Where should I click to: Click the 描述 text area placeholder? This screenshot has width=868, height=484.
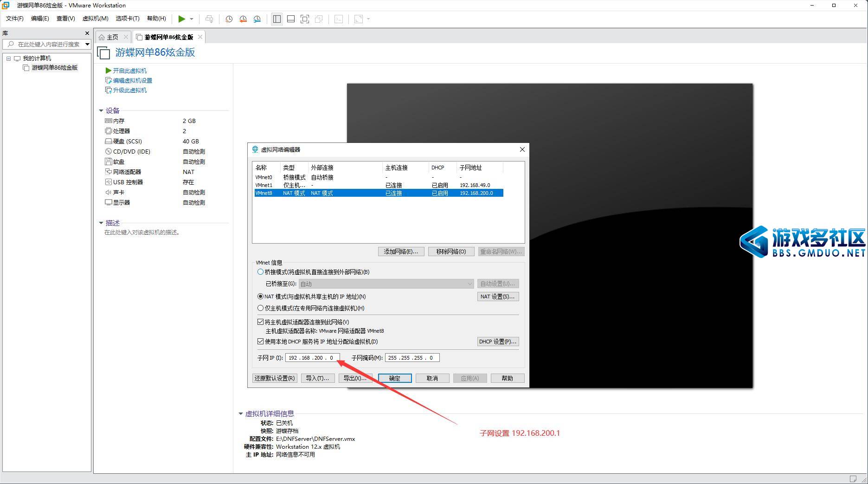(x=142, y=232)
